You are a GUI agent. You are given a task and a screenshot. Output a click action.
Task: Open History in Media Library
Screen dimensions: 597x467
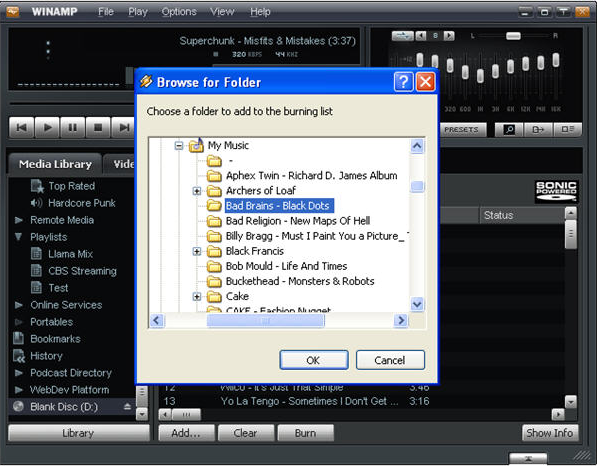pos(46,356)
